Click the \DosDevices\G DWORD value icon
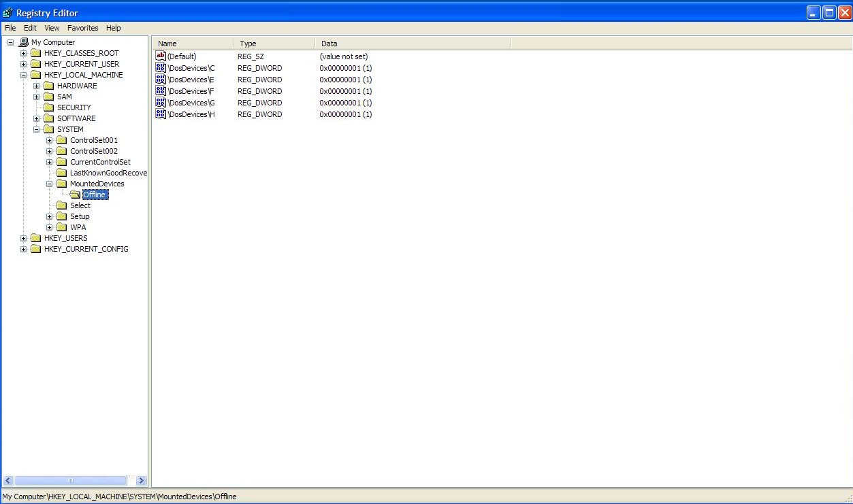The width and height of the screenshot is (853, 504). [x=161, y=103]
